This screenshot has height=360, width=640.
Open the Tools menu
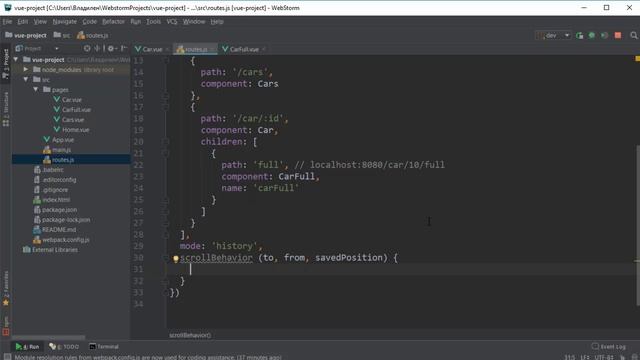point(153,21)
